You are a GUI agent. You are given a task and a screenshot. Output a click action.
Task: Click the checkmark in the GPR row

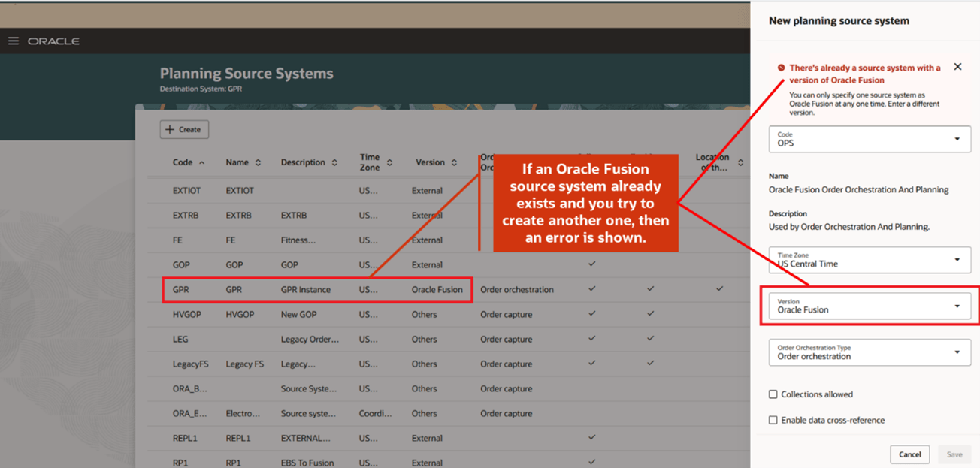[591, 289]
